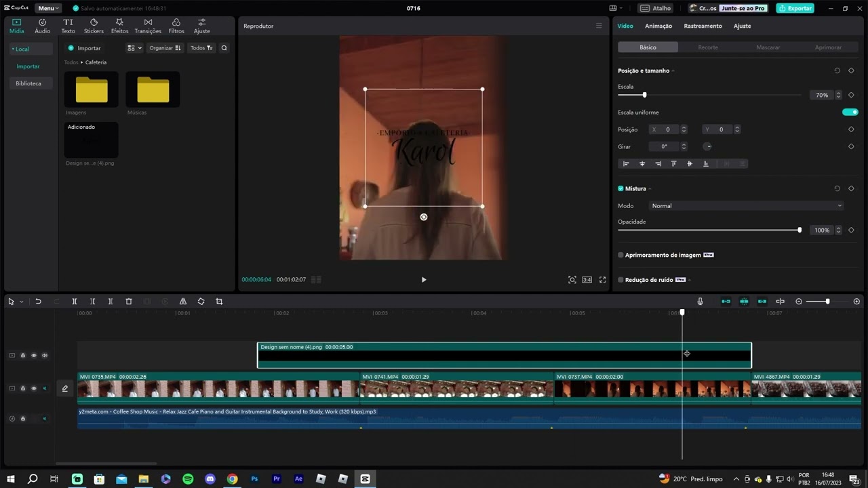
Task: Play the preview video
Action: pyautogui.click(x=424, y=280)
